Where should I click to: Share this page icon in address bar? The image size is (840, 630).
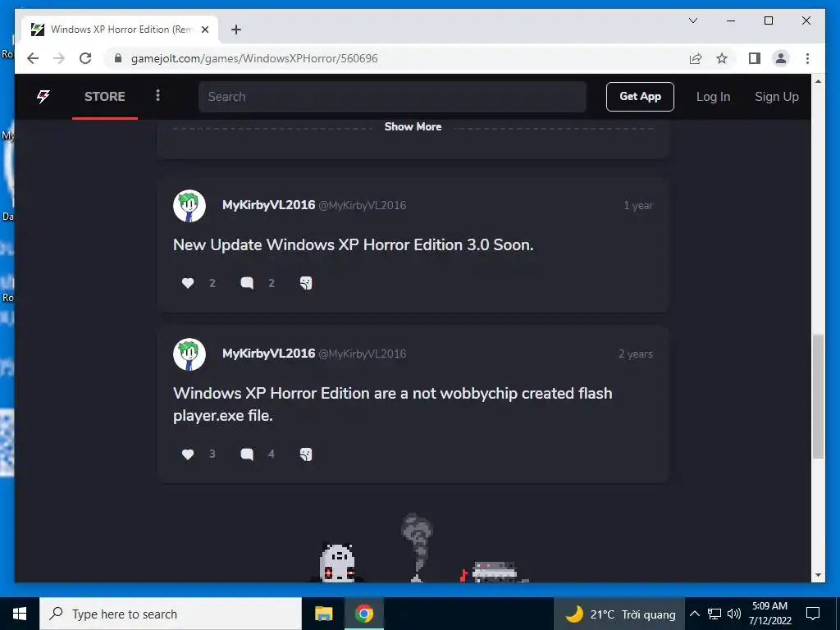696,58
